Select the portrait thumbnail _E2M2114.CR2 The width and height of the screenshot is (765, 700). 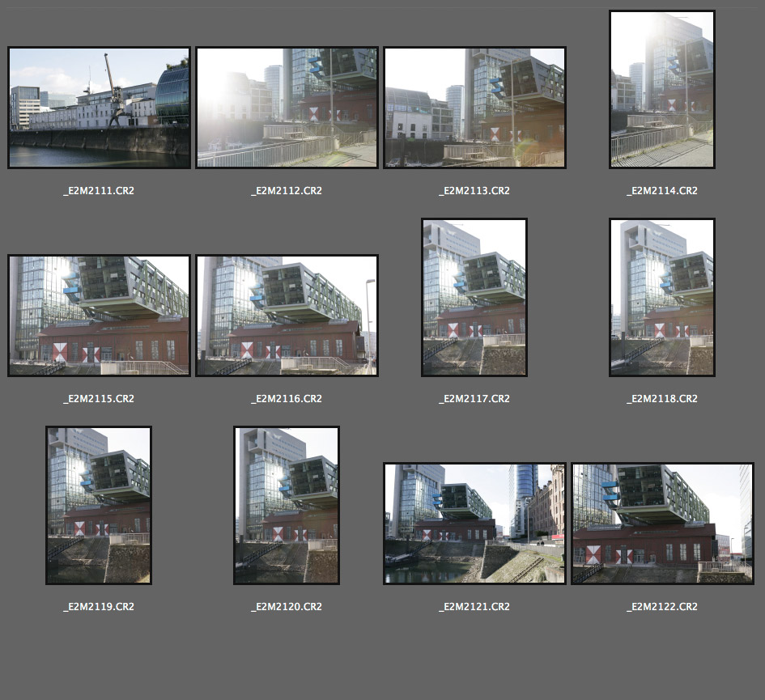click(661, 89)
